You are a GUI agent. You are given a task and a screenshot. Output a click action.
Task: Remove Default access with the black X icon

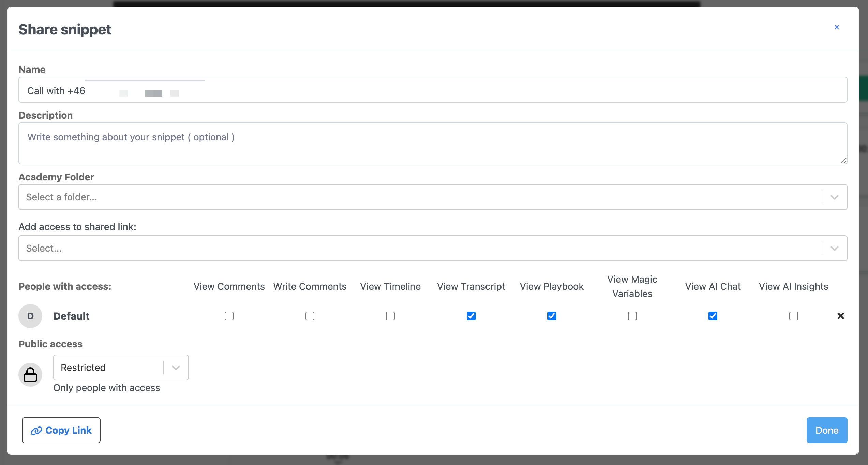point(840,316)
